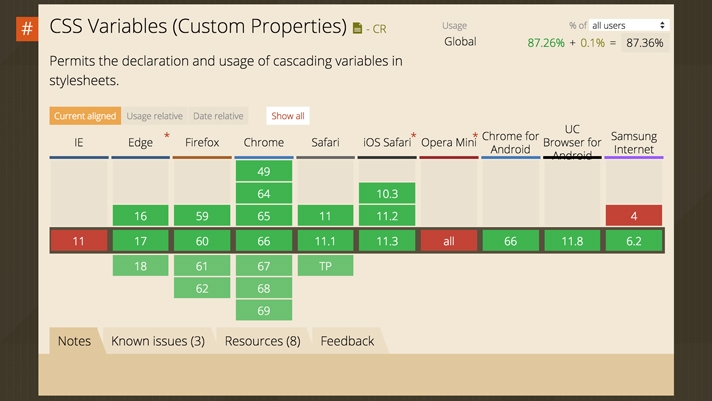The image size is (712, 401).
Task: Click the Chrome column header
Action: pyautogui.click(x=264, y=143)
